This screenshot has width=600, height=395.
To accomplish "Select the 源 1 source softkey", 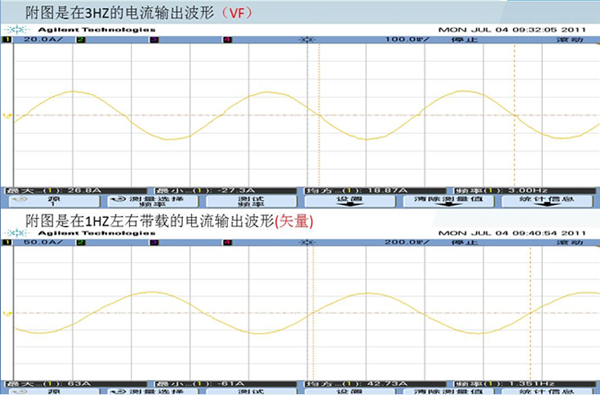I will tap(53, 201).
